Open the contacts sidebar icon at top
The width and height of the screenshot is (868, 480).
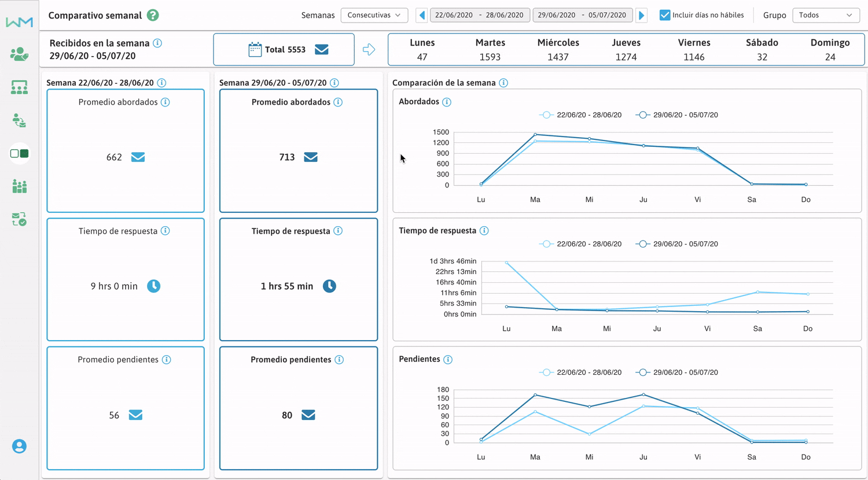coord(19,54)
